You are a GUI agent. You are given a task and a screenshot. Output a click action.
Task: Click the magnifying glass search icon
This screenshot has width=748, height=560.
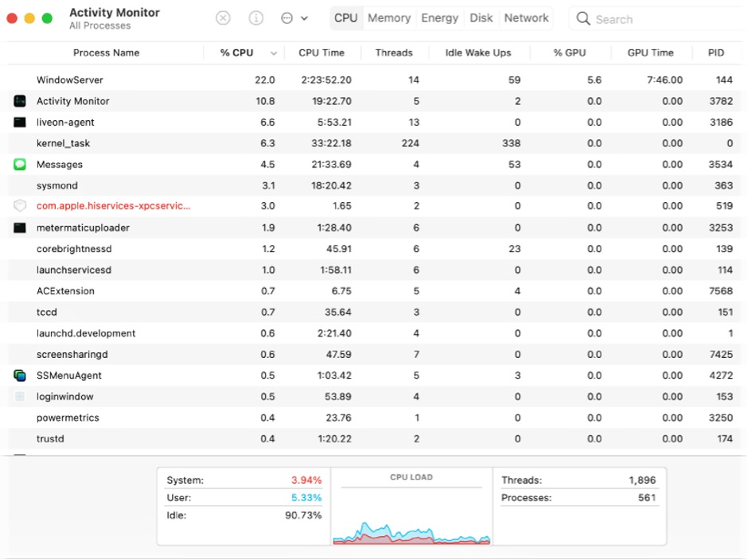583,18
